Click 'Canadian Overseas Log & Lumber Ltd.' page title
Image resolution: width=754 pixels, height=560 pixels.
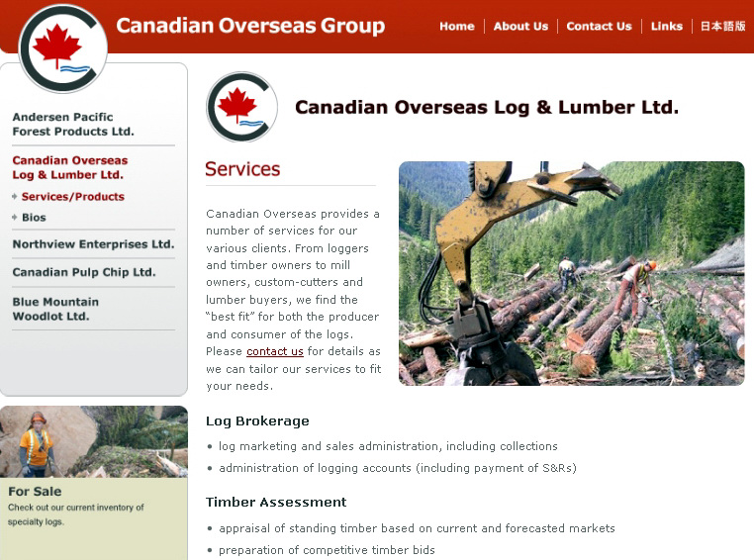(x=487, y=107)
